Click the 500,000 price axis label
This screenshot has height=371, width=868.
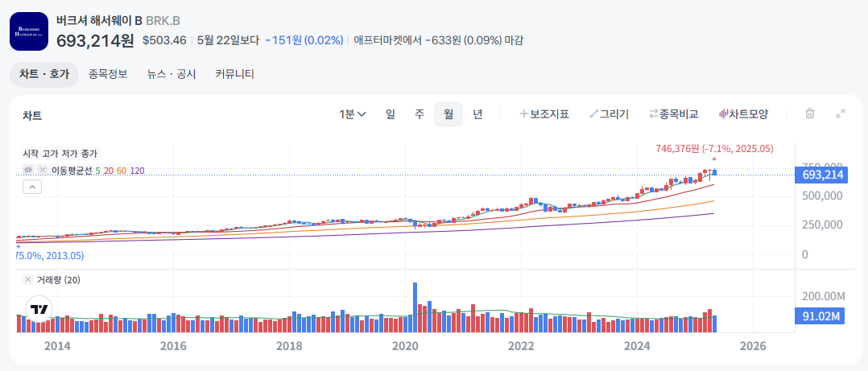pyautogui.click(x=823, y=196)
